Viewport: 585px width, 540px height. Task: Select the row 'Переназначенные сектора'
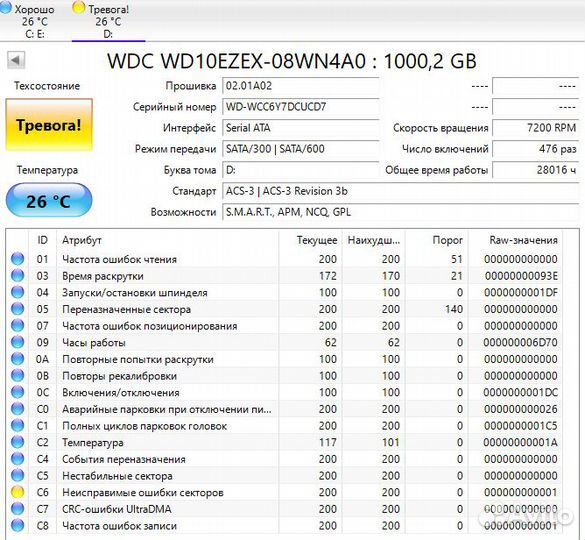coord(285,309)
